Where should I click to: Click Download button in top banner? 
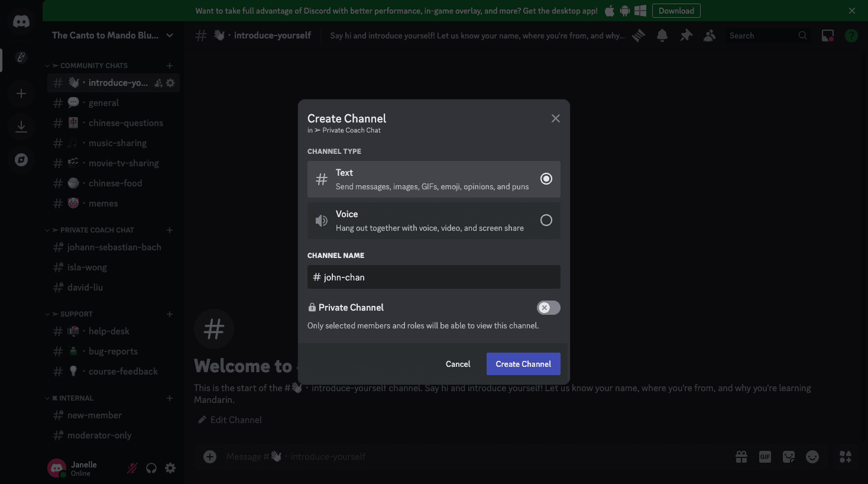point(676,11)
